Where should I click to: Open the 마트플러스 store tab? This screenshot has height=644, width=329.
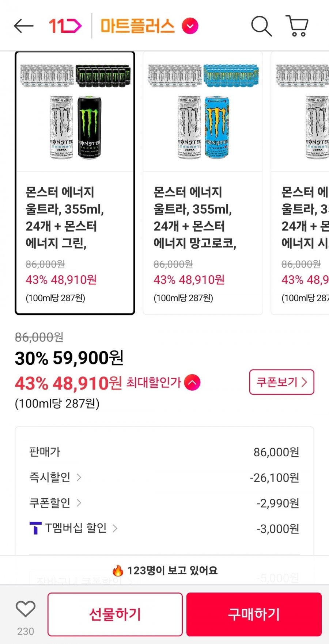tap(137, 26)
